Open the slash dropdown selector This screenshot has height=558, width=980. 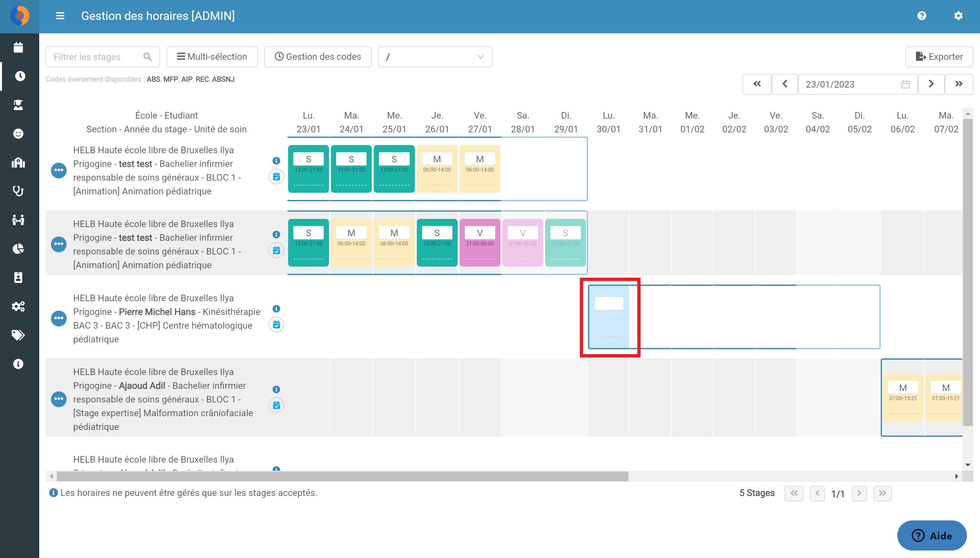pos(435,57)
